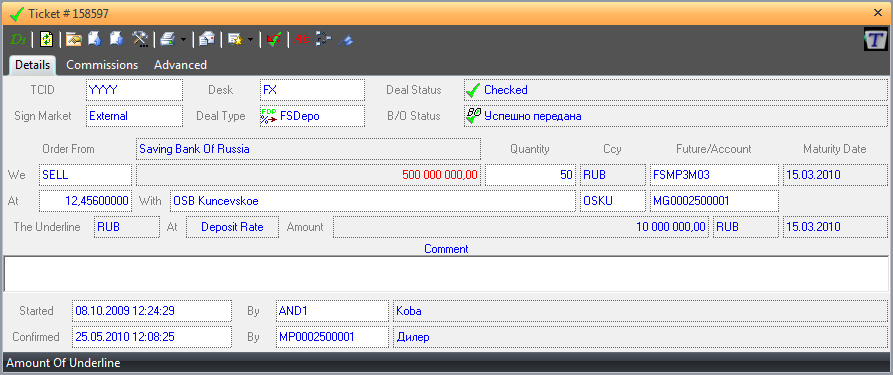Click the refresh document icon
Screen dimensions: 893x375
pos(47,39)
